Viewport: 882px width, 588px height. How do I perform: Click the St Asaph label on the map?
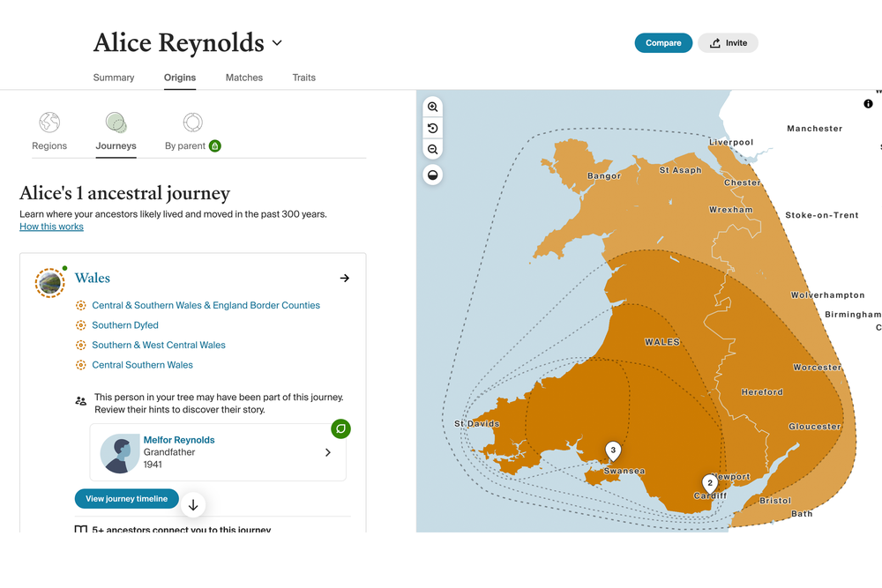[681, 170]
